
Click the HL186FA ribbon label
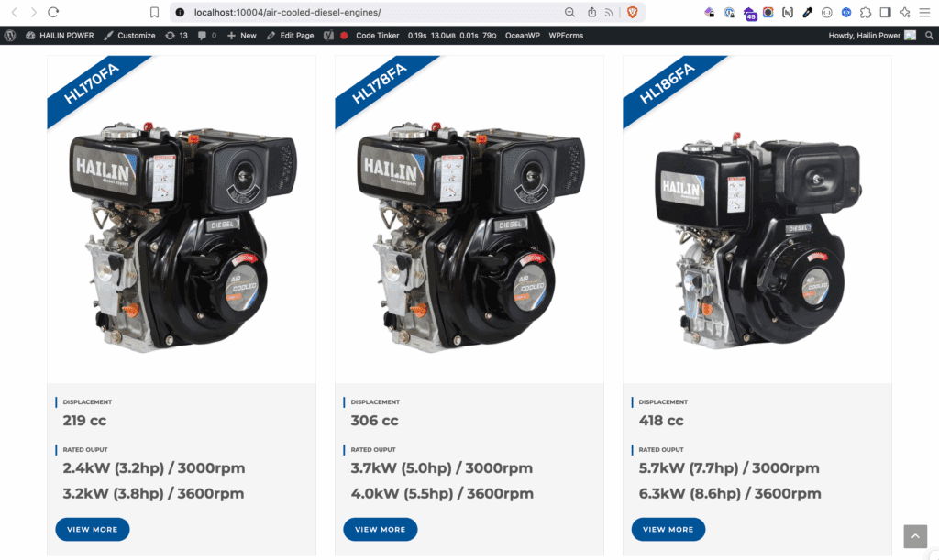(x=668, y=83)
